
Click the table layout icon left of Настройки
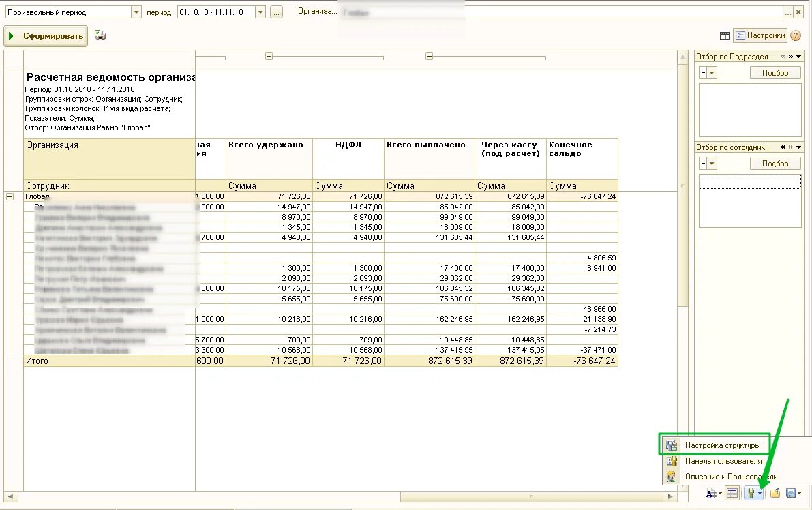click(725, 35)
